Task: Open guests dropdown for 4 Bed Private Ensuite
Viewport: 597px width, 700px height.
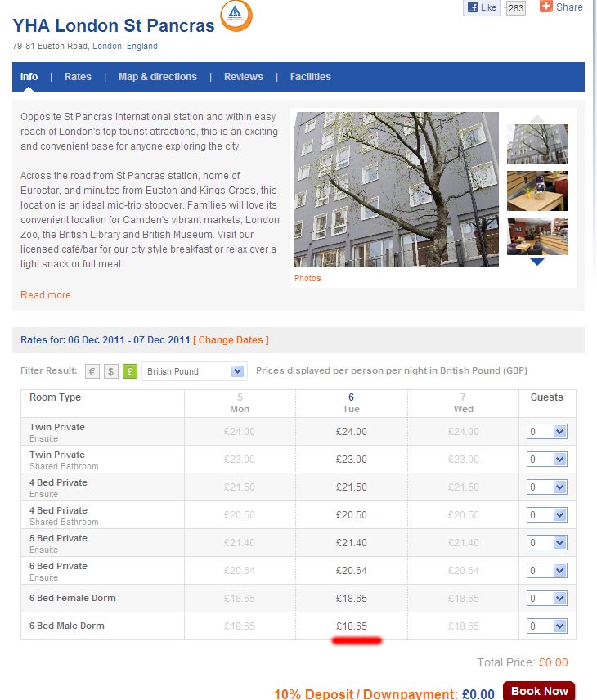Action: [547, 487]
